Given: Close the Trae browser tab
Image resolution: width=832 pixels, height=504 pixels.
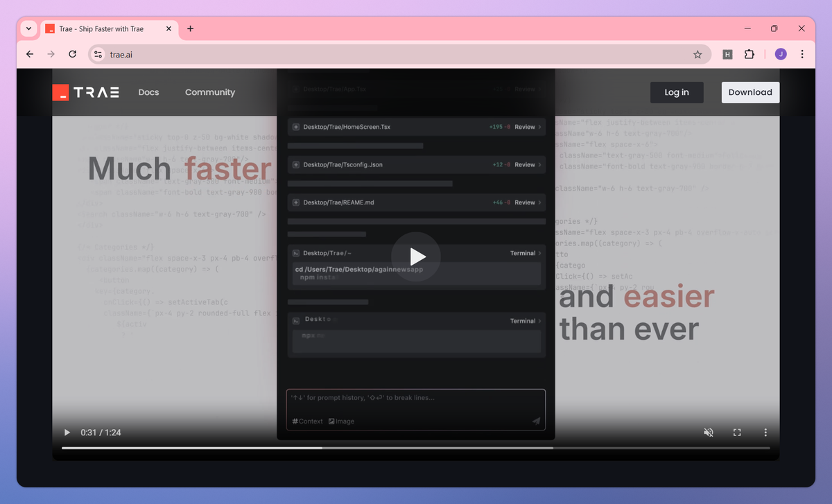Looking at the screenshot, I should tap(168, 29).
